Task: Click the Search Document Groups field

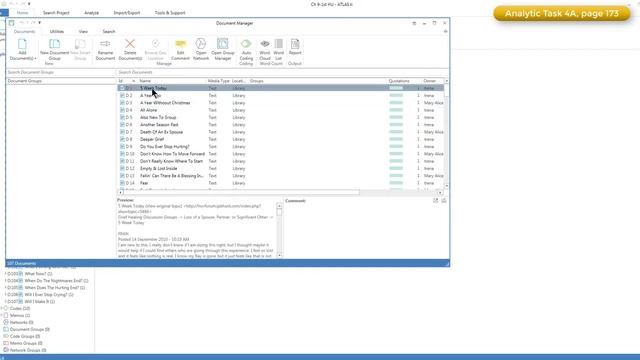Action: click(x=61, y=72)
